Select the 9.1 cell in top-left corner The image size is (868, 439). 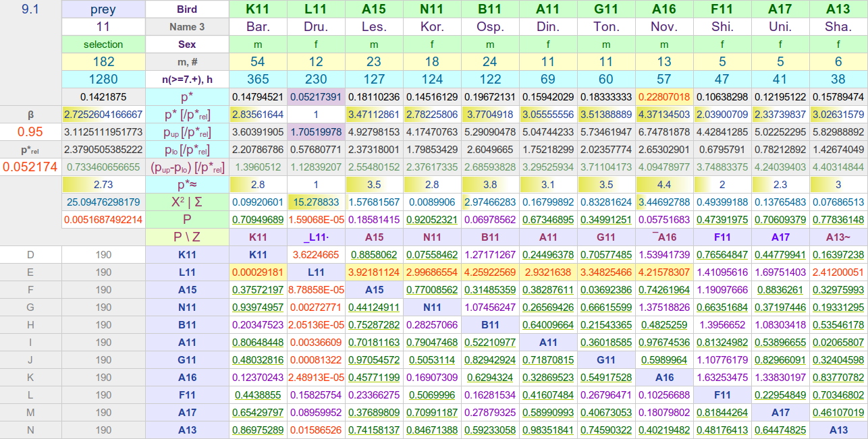pos(30,9)
